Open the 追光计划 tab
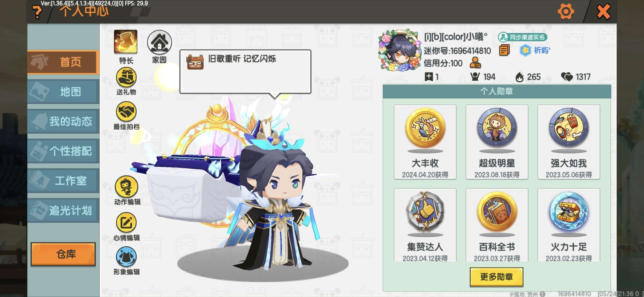Image resolution: width=644 pixels, height=297 pixels. pos(63,211)
